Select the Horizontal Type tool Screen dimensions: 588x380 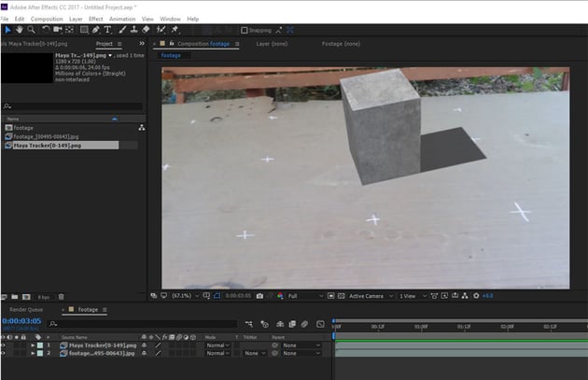coord(108,30)
